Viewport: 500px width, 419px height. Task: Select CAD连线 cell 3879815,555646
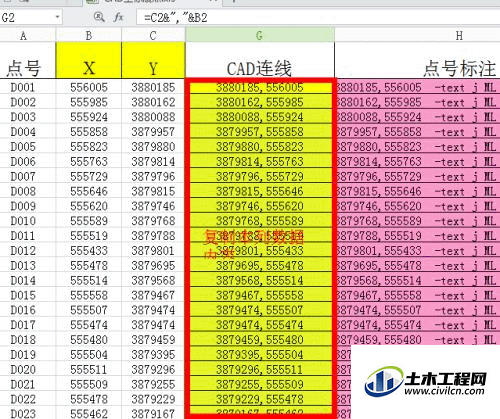[x=260, y=191]
